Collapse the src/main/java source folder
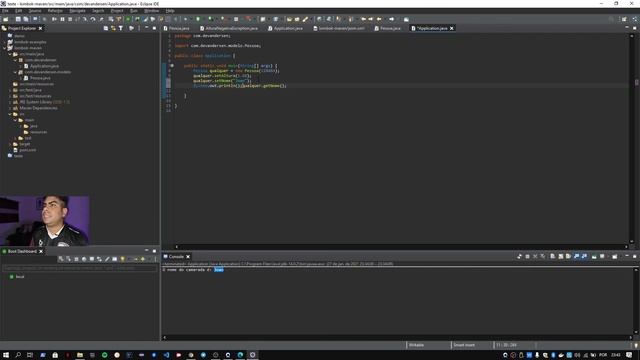 pyautogui.click(x=10, y=54)
